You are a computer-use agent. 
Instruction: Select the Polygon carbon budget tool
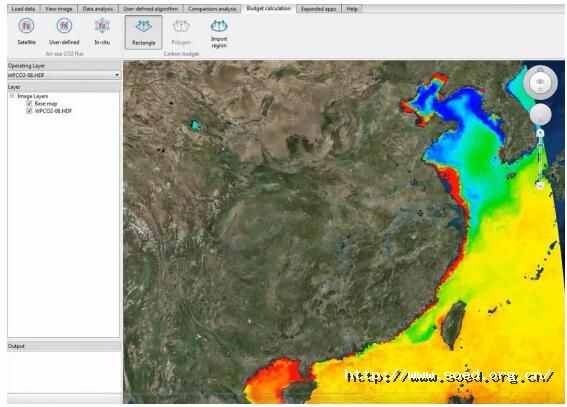click(x=181, y=32)
